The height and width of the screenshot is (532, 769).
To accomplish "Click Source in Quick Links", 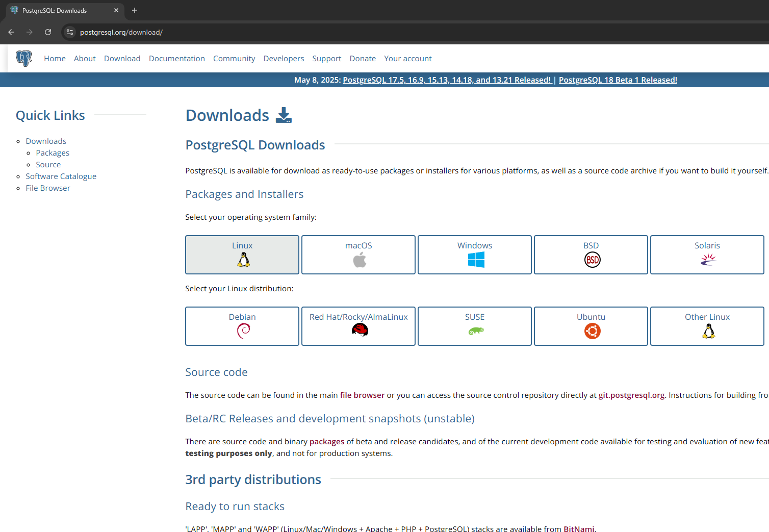I will pos(48,165).
